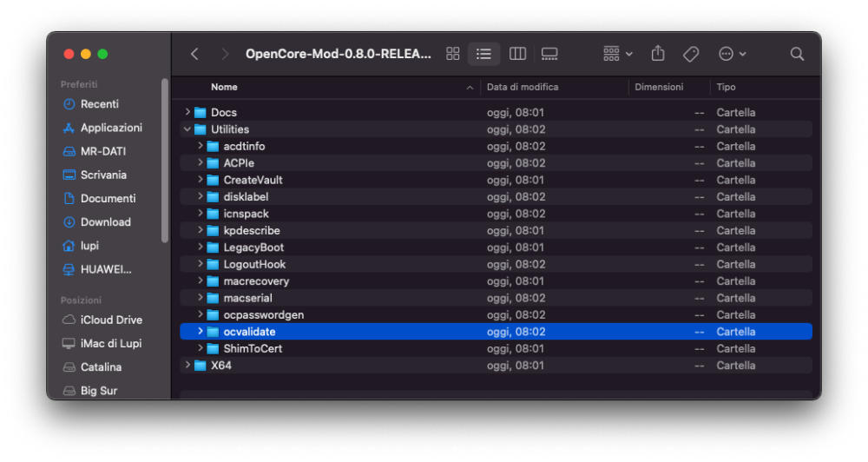Switch to icon grid view

pyautogui.click(x=453, y=54)
